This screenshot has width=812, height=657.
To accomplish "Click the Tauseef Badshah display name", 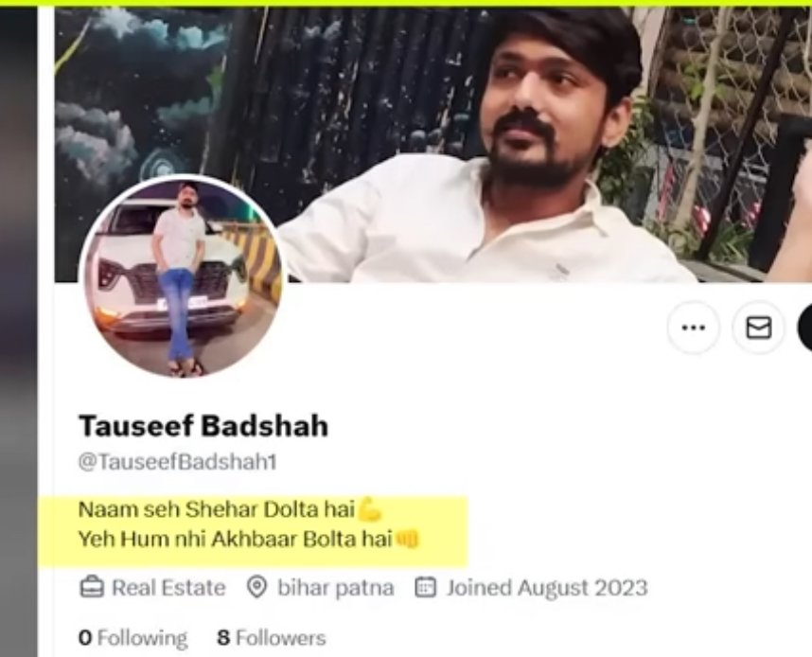I will (x=203, y=426).
